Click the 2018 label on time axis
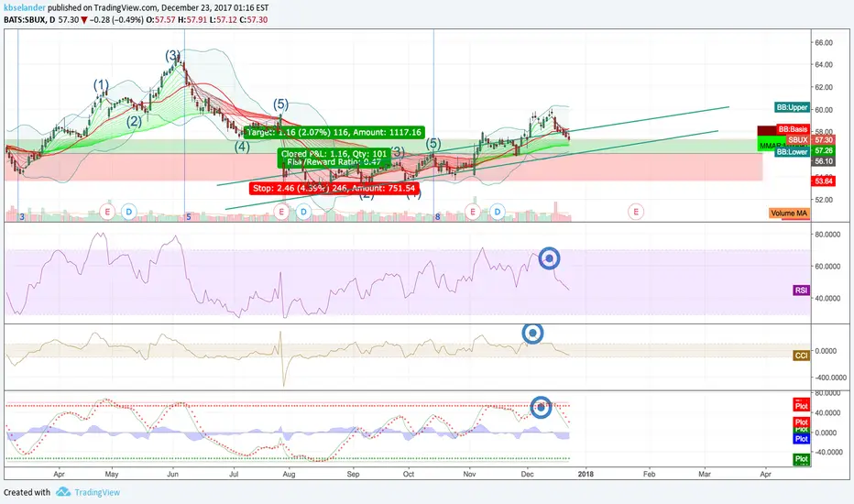854x504 pixels. click(x=586, y=474)
